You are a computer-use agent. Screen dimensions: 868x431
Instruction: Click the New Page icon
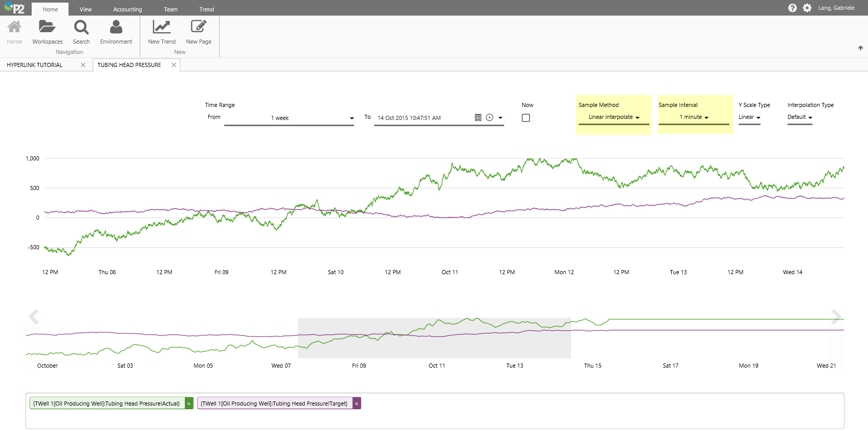(x=198, y=27)
